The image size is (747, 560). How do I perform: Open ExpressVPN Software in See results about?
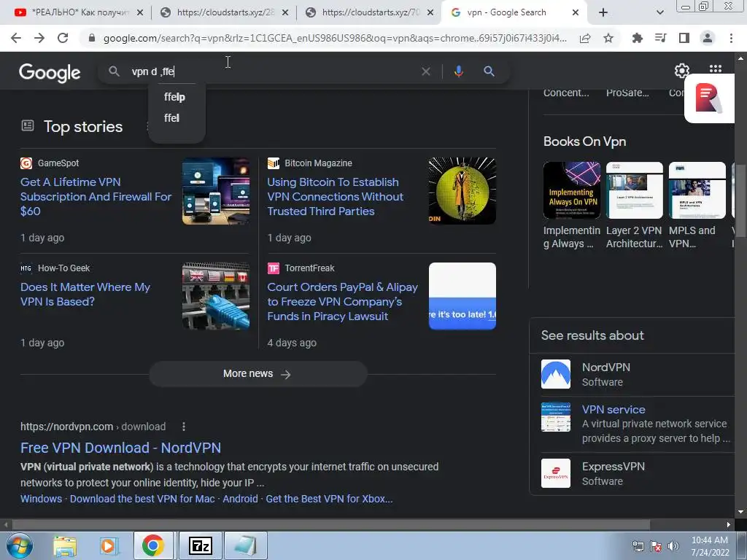tap(638, 473)
